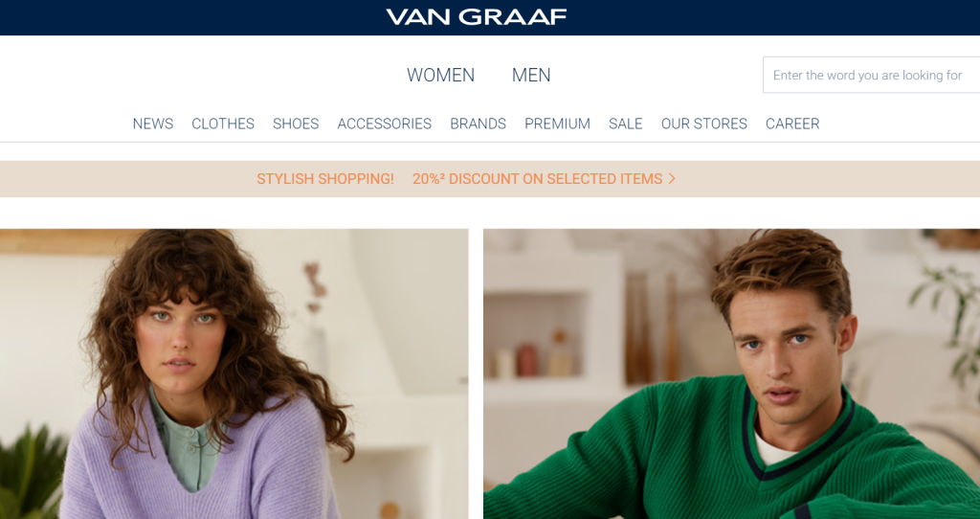Open the CAREER page

[x=792, y=124]
